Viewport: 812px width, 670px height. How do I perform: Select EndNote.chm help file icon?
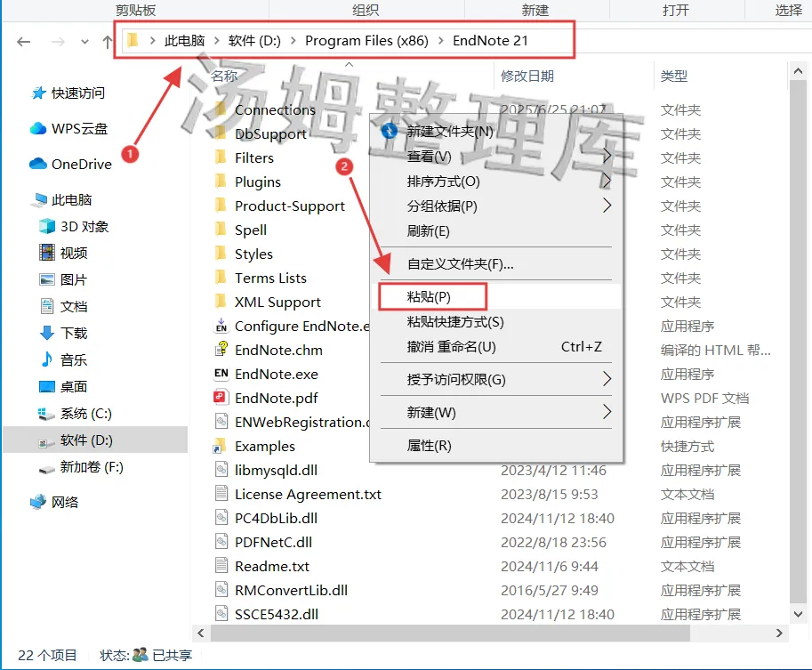(221, 350)
